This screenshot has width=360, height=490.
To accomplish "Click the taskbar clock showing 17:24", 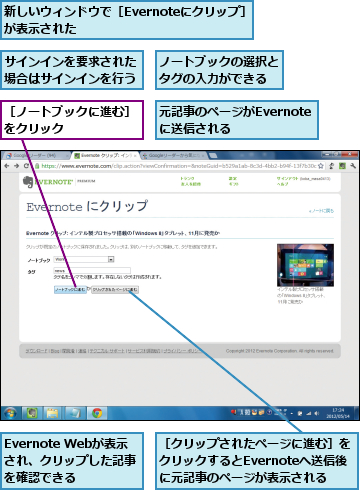I will click(x=338, y=413).
